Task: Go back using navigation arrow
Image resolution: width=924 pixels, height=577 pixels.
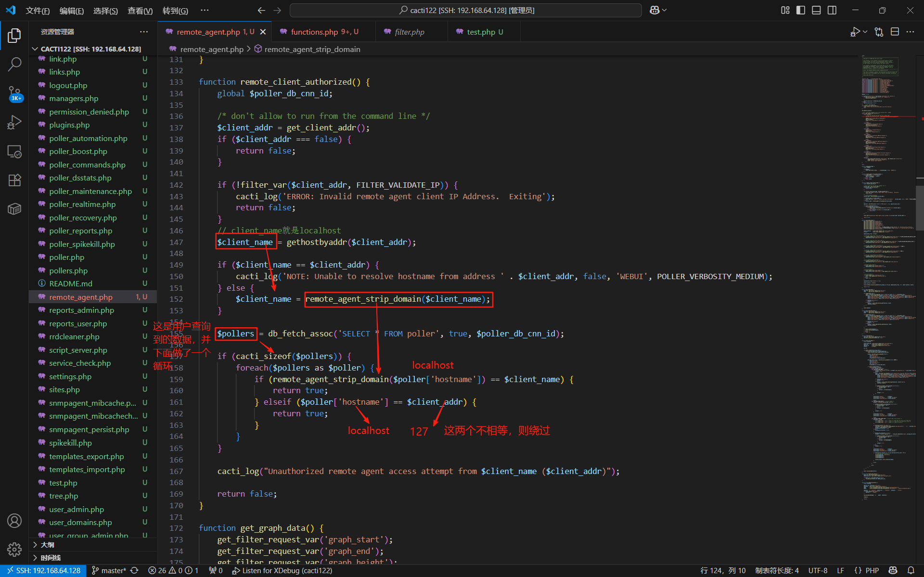Action: (261, 10)
